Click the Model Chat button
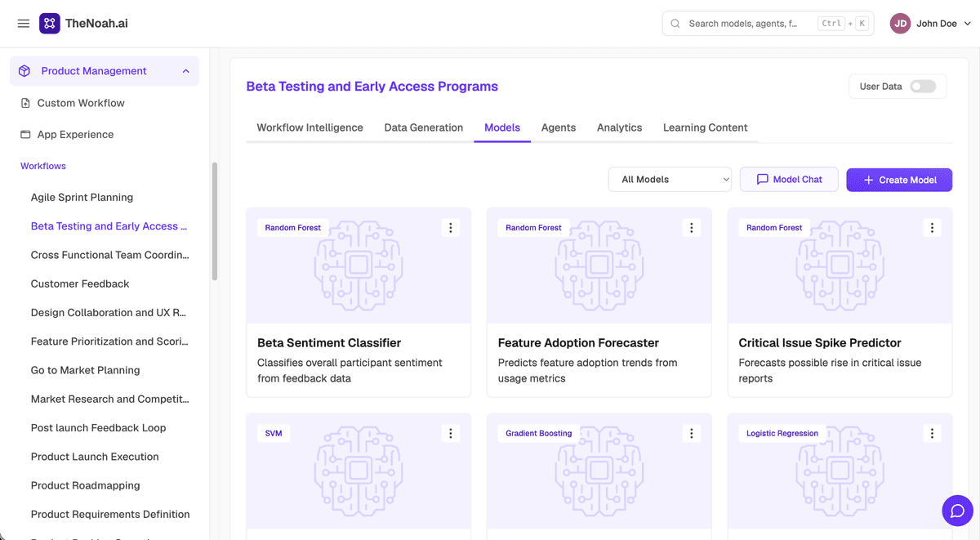Viewport: 980px width, 540px height. tap(789, 180)
